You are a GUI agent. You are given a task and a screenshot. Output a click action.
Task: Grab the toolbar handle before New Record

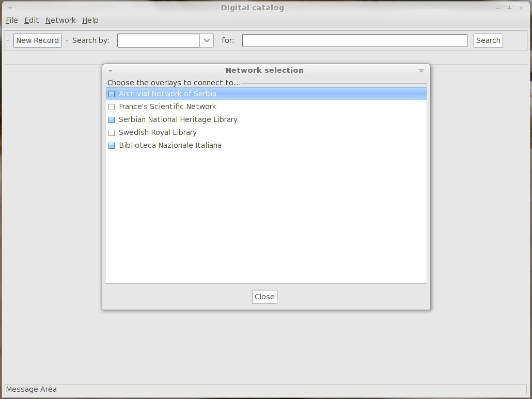coord(8,40)
